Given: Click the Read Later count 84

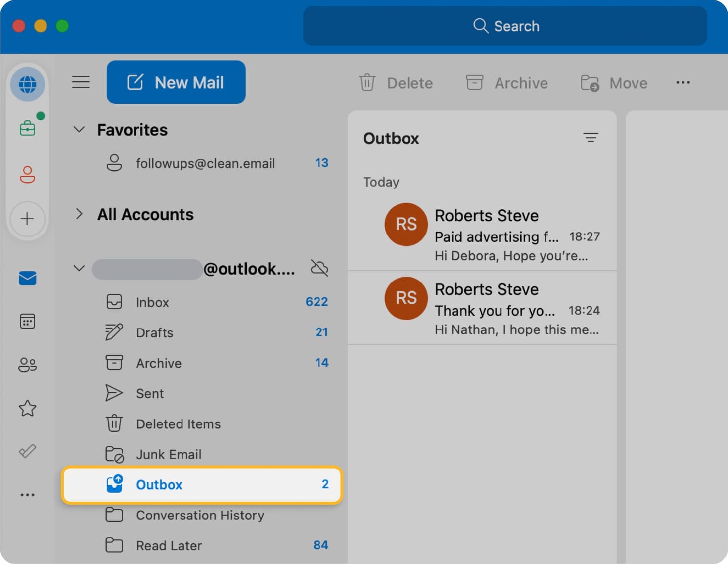Looking at the screenshot, I should tap(320, 545).
